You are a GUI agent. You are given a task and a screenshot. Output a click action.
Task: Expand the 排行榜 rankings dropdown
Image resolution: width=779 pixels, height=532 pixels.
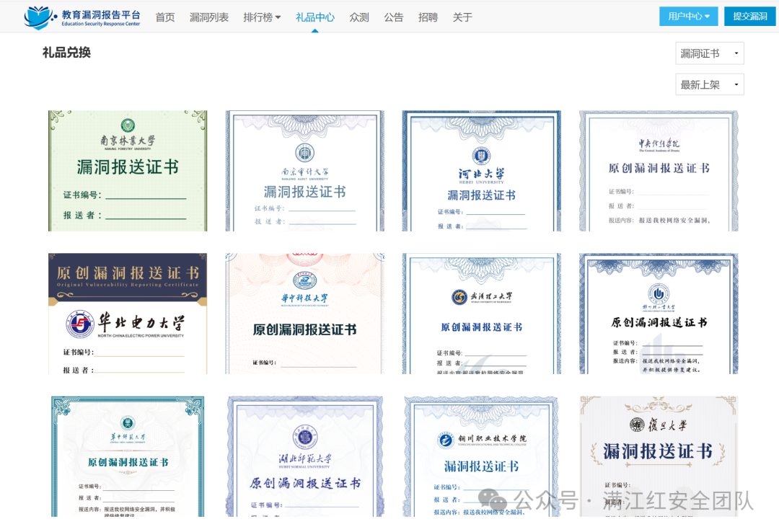(262, 17)
